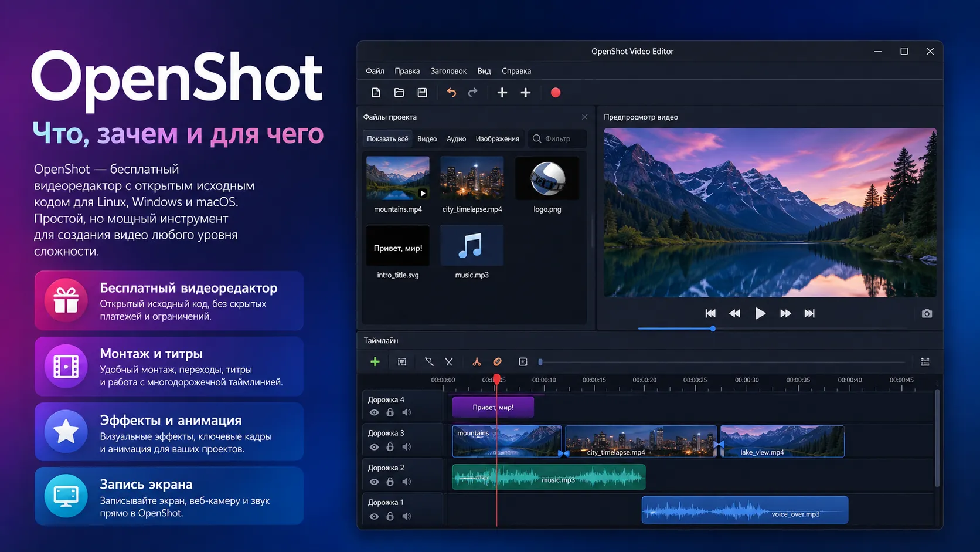Switch to the Видео filter tab
The image size is (980, 552).
pyautogui.click(x=427, y=139)
